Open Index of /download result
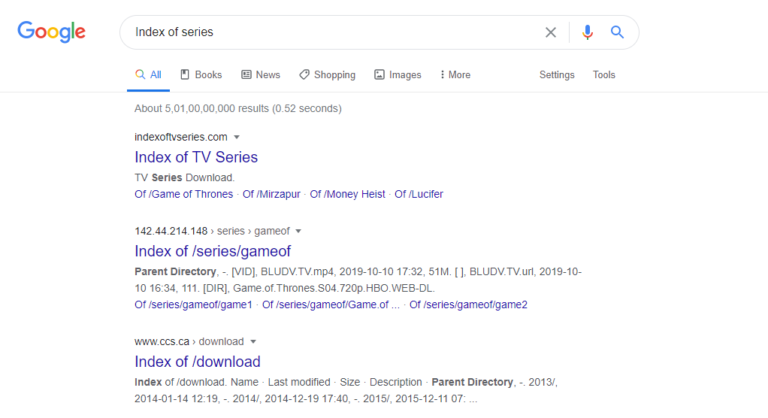Image resolution: width=768 pixels, height=418 pixels. [x=197, y=362]
